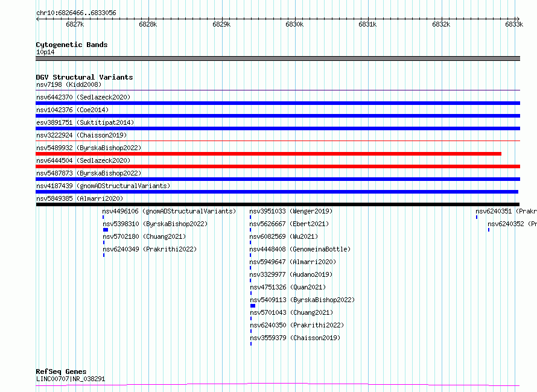Click nsv3559379 (Chaisson2019) label
Viewport: 537px width, 392px height.
[295, 338]
